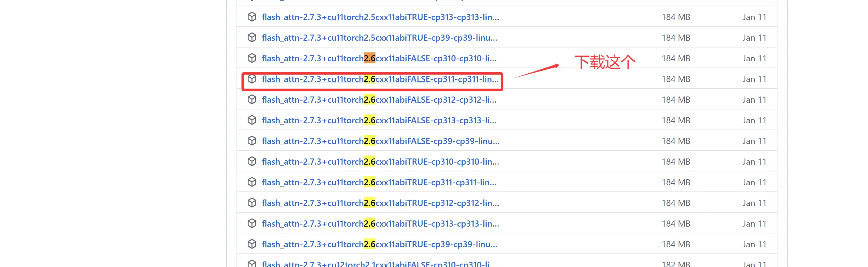Open the cu12torch2.1 abiFALSE cp310 wheel link
This screenshot has width=868, height=267.
[x=379, y=264]
